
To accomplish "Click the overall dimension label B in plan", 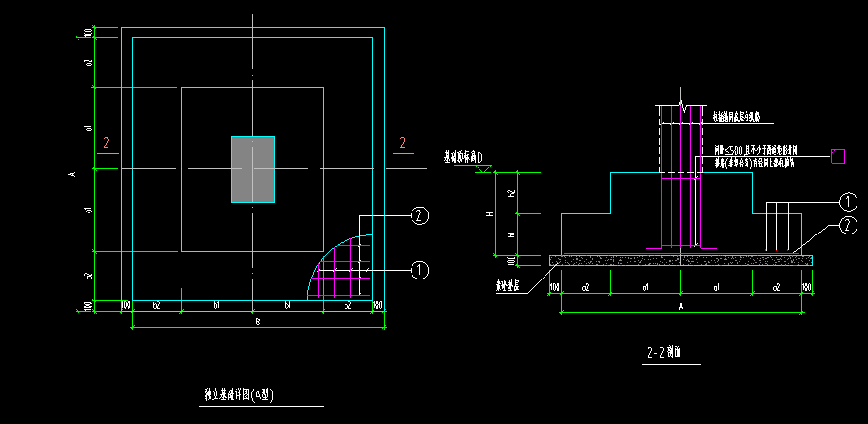I will [258, 323].
